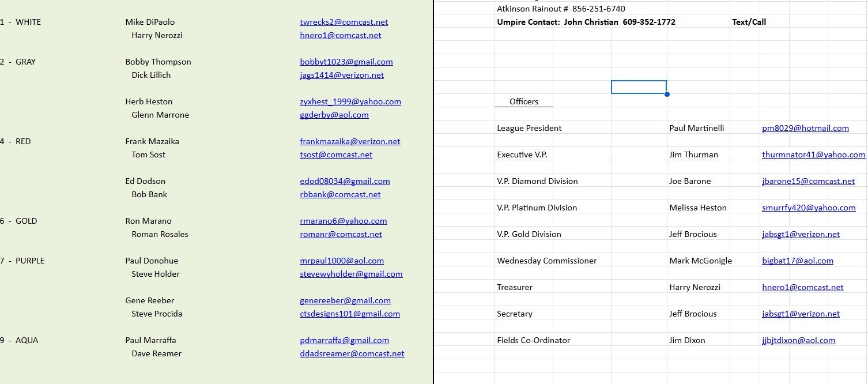Screen dimensions: 868x384
Task: Select the blue-outlined active cell
Action: [639, 87]
